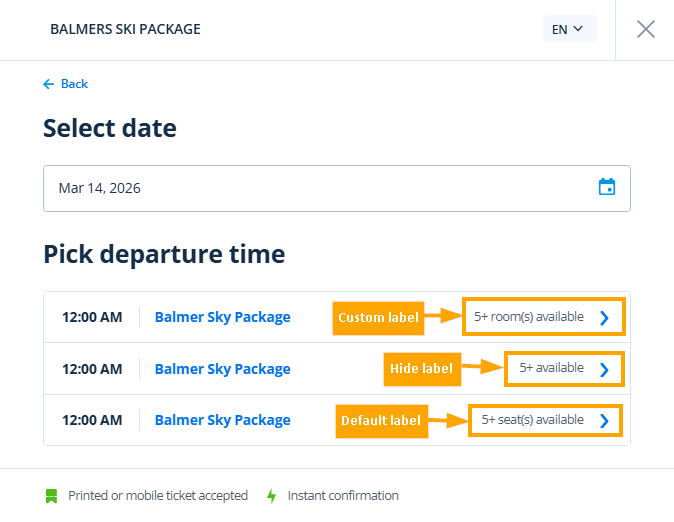
Task: Expand the EN language dropdown
Action: (x=568, y=29)
